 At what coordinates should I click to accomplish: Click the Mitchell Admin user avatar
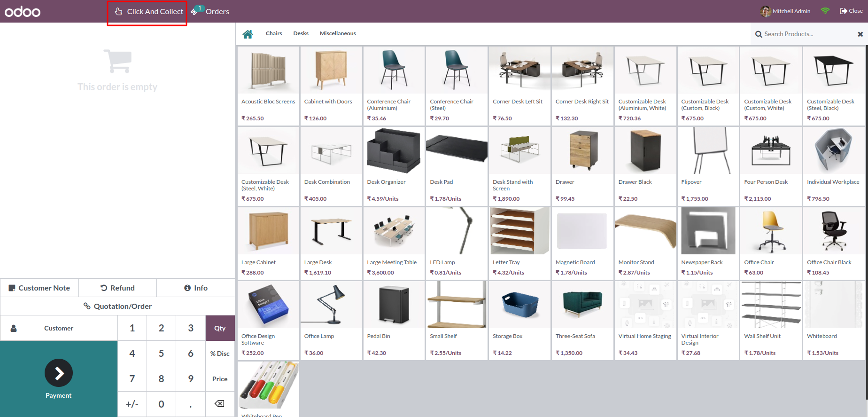coord(766,11)
